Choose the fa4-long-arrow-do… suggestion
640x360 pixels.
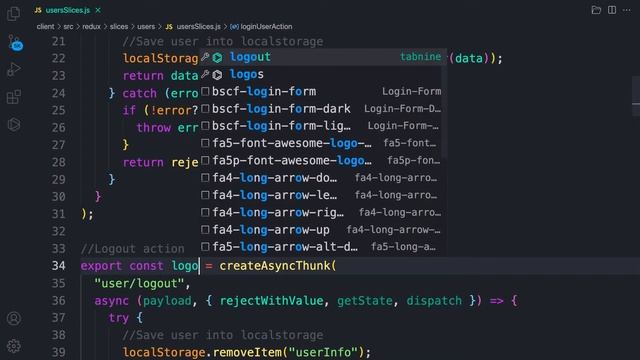point(320,178)
